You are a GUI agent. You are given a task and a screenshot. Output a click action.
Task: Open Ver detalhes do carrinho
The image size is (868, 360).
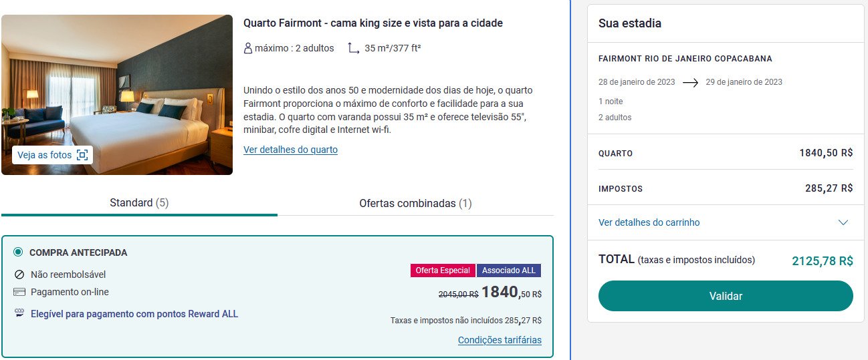tap(649, 222)
